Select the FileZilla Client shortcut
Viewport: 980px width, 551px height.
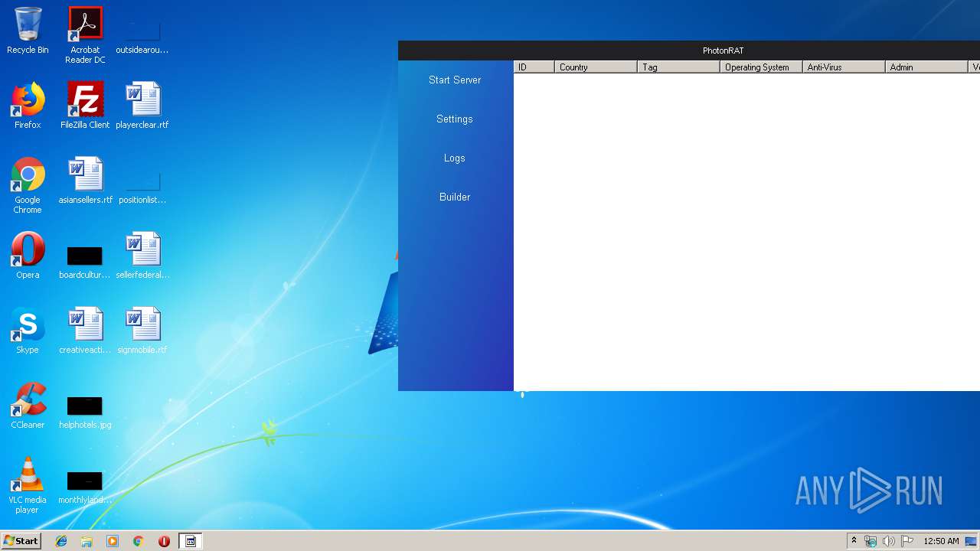(x=85, y=106)
